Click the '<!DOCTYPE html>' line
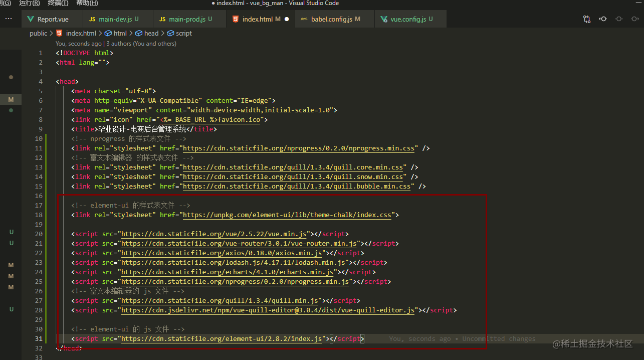This screenshot has height=360, width=644. 85,53
